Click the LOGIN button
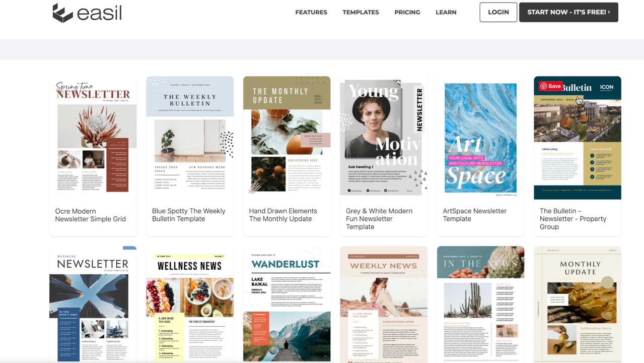The width and height of the screenshot is (644, 363). pyautogui.click(x=498, y=12)
